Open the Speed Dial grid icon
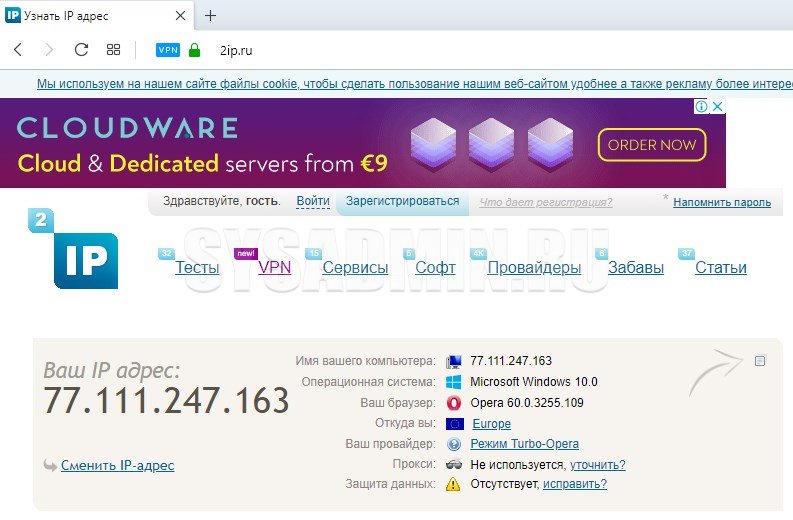 (113, 50)
